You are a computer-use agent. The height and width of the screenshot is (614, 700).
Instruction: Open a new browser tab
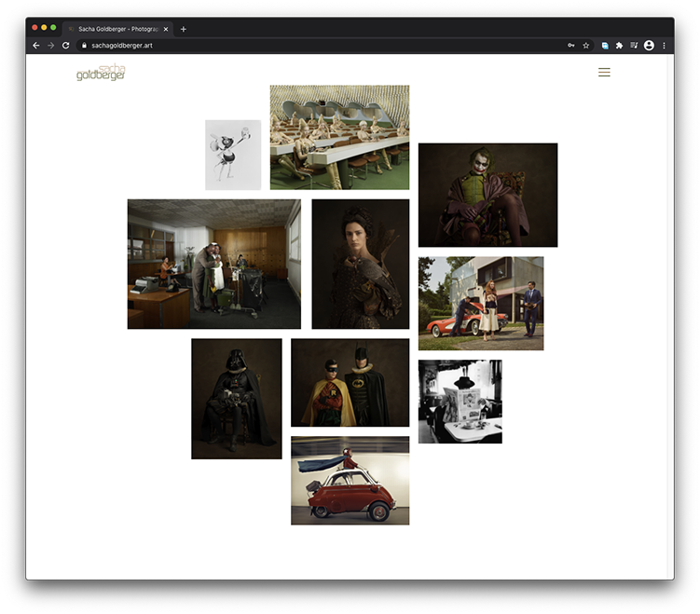[184, 29]
